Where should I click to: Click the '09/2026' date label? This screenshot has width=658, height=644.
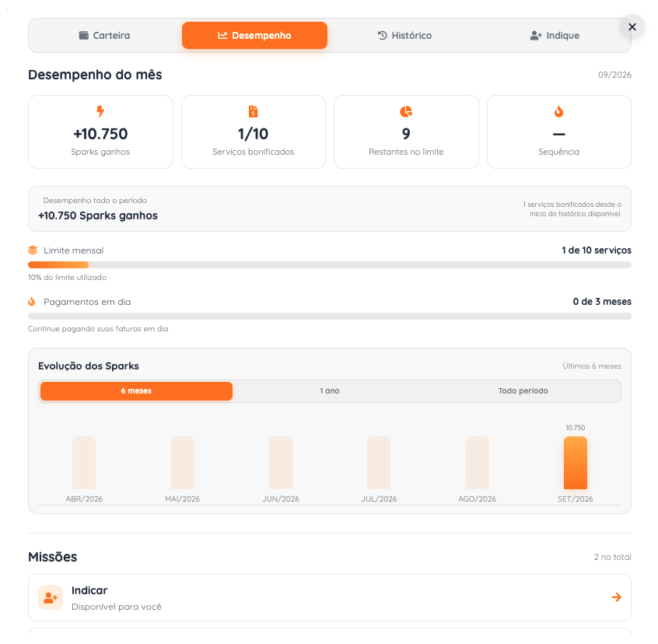point(614,75)
